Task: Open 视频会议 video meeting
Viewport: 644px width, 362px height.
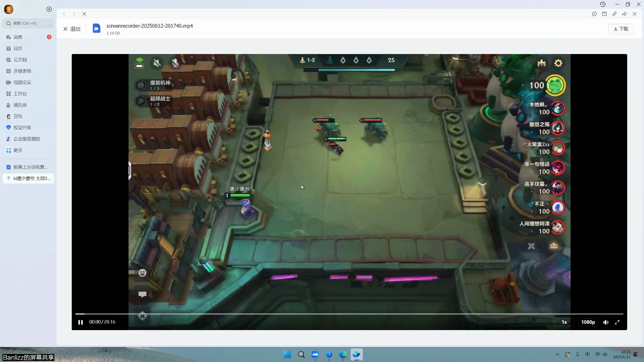Action: [22, 82]
